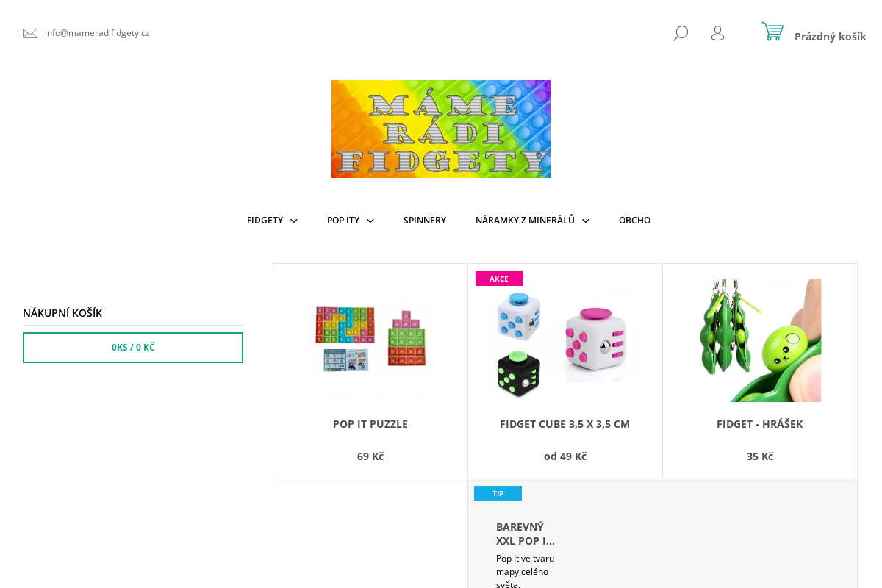Click the Fidget Cube 3,5 x 3,5 cm title
882x588 pixels.
point(564,424)
